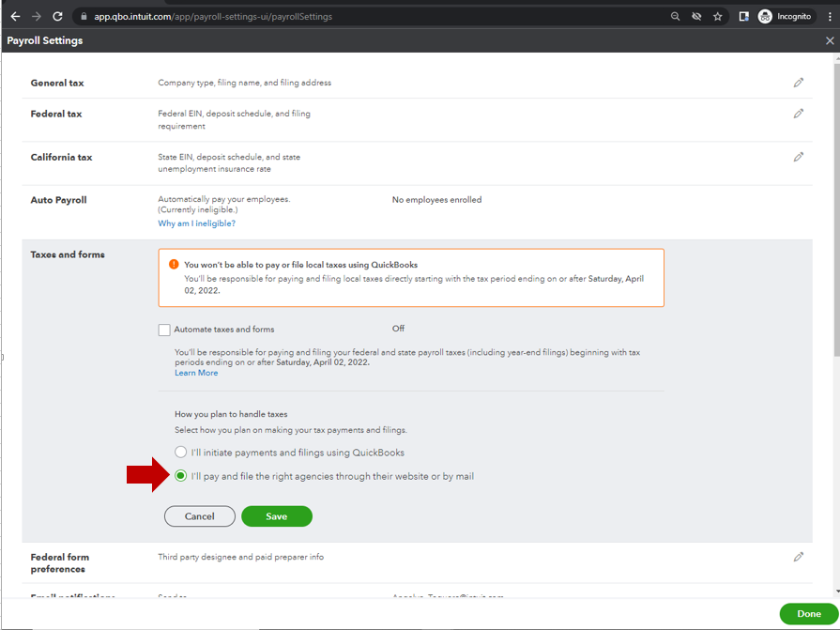Go back to previous page
The width and height of the screenshot is (840, 630).
pyautogui.click(x=15, y=17)
